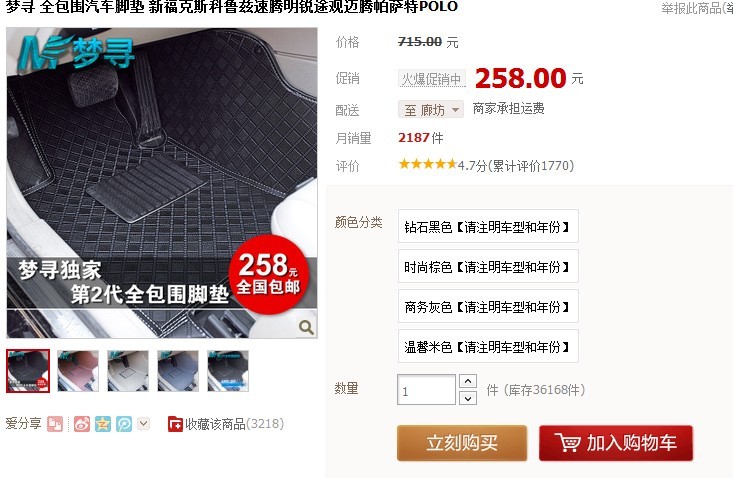Select 商务灰色 color option
Screen dimensions: 733x478
pos(488,306)
